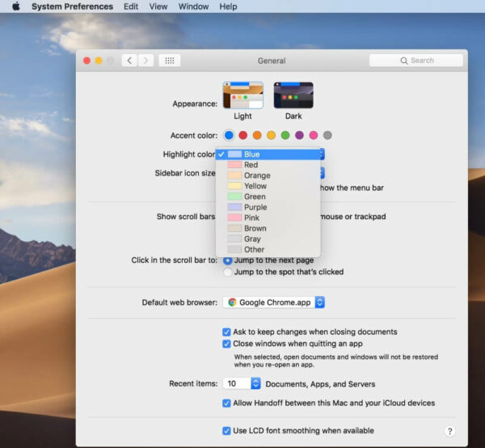The height and width of the screenshot is (448, 485).
Task: Click the search magnifier icon
Action: click(404, 61)
